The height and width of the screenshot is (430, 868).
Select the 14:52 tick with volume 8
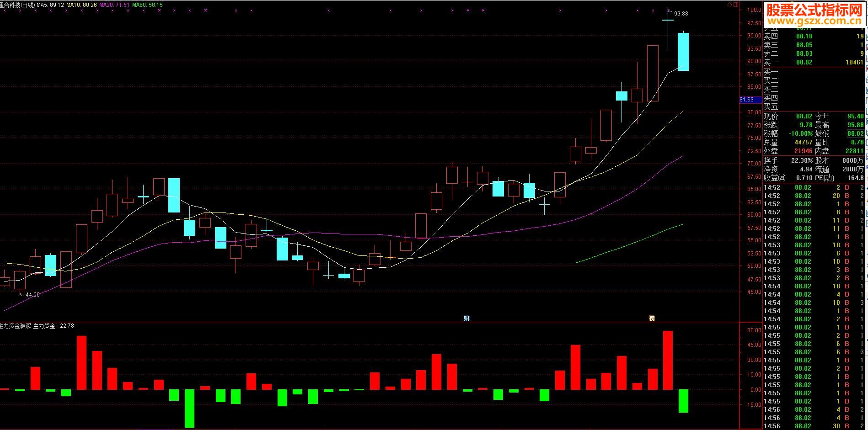[814, 212]
